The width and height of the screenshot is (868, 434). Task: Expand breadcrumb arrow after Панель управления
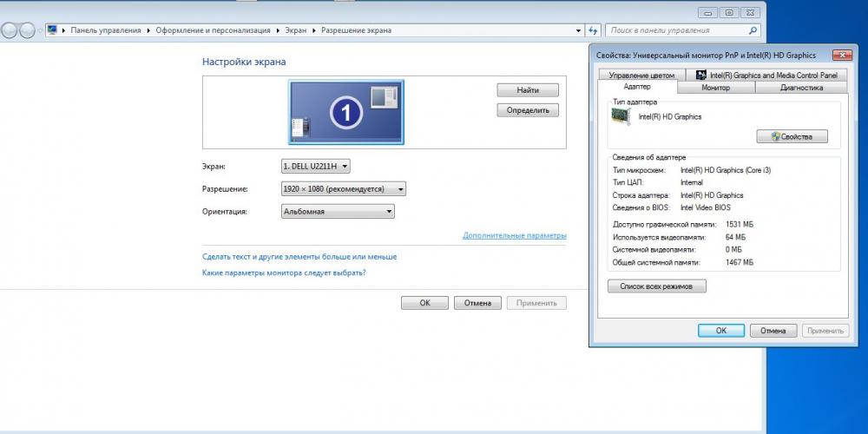pyautogui.click(x=149, y=30)
